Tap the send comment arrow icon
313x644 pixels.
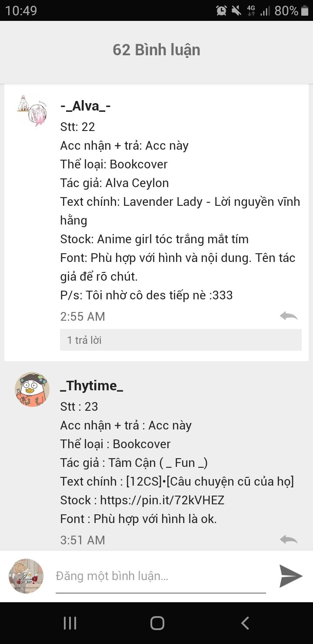tap(291, 576)
